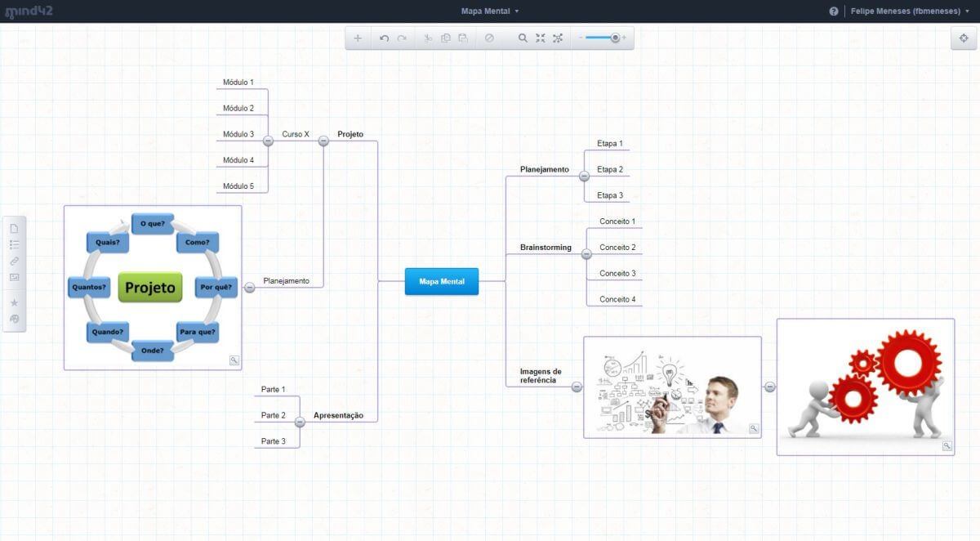The image size is (980, 541).
Task: Undo the last action
Action: (x=384, y=38)
